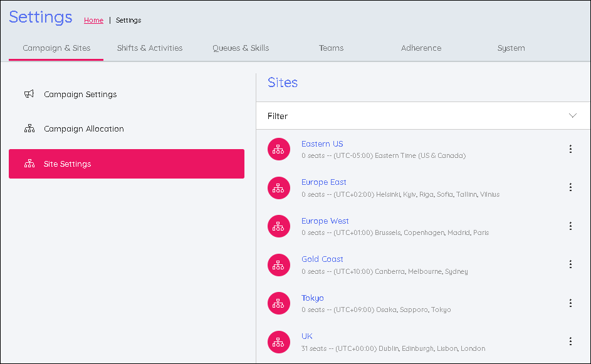Open the Europe West site link
The image size is (591, 364).
point(325,221)
